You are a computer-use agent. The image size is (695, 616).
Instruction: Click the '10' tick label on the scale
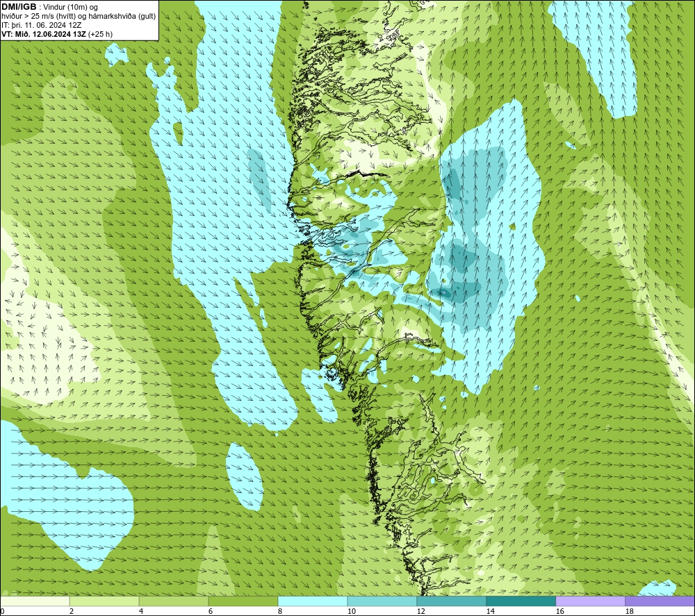[351, 612]
